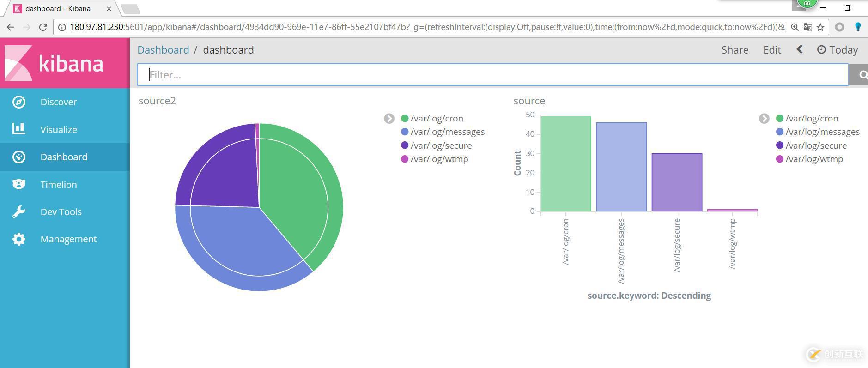
Task: Click the Management gear icon
Action: (x=19, y=239)
